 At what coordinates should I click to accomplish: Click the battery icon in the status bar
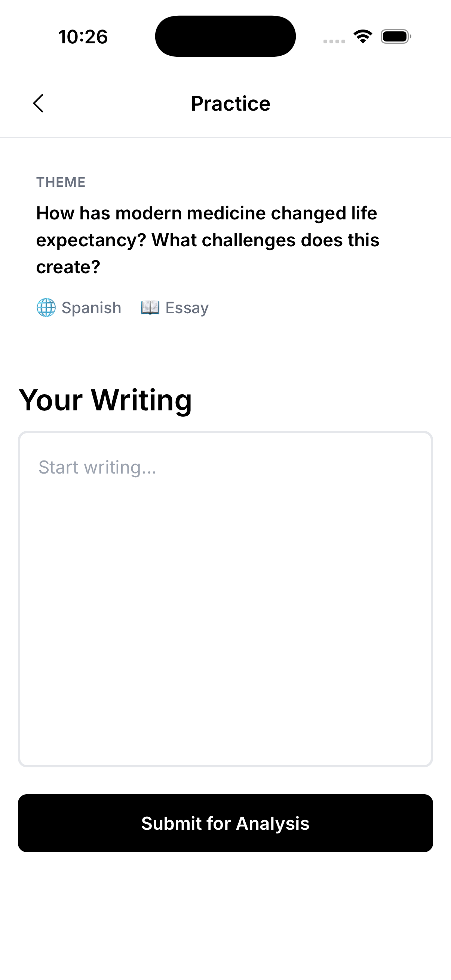[395, 37]
